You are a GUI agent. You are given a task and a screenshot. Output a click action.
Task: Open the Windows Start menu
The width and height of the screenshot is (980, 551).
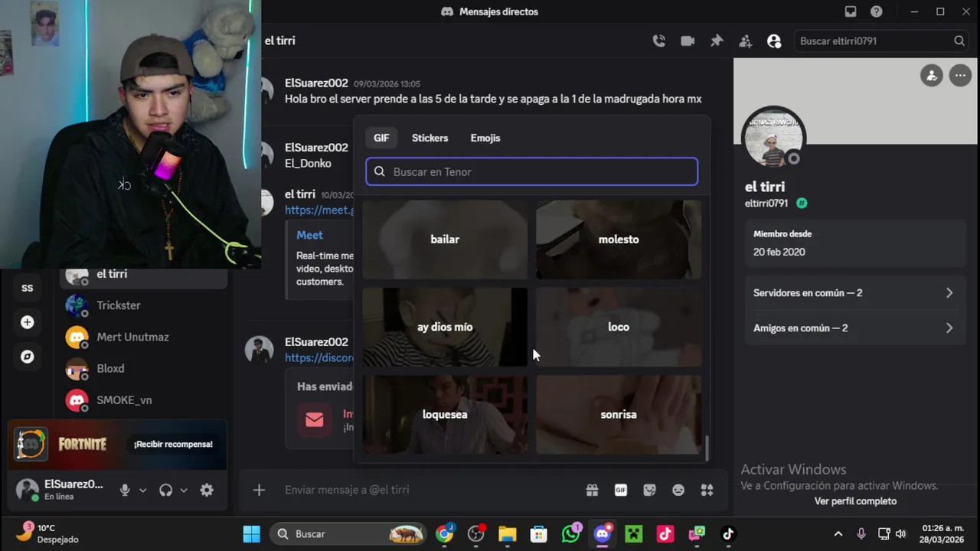(x=251, y=534)
